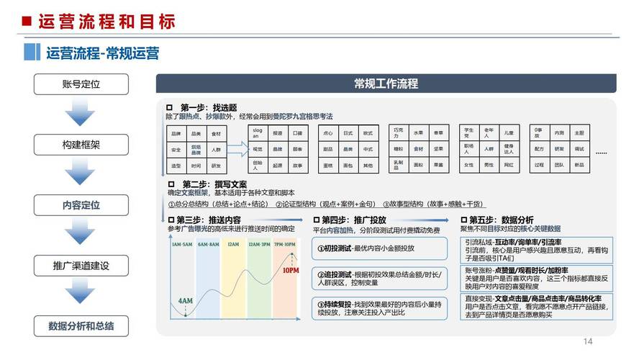Click the 健身达人 cell

tap(509, 149)
